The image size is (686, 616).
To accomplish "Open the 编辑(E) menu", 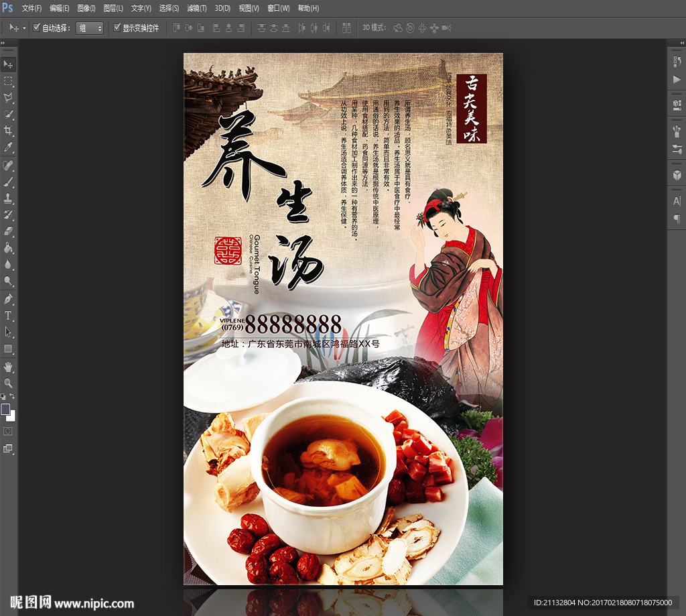I will click(59, 8).
